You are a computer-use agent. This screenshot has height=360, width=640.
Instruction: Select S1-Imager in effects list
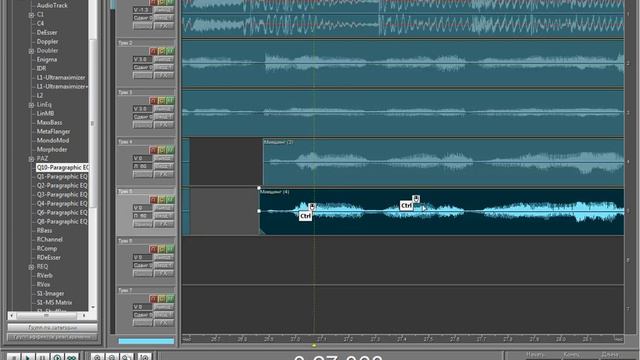(x=50, y=293)
